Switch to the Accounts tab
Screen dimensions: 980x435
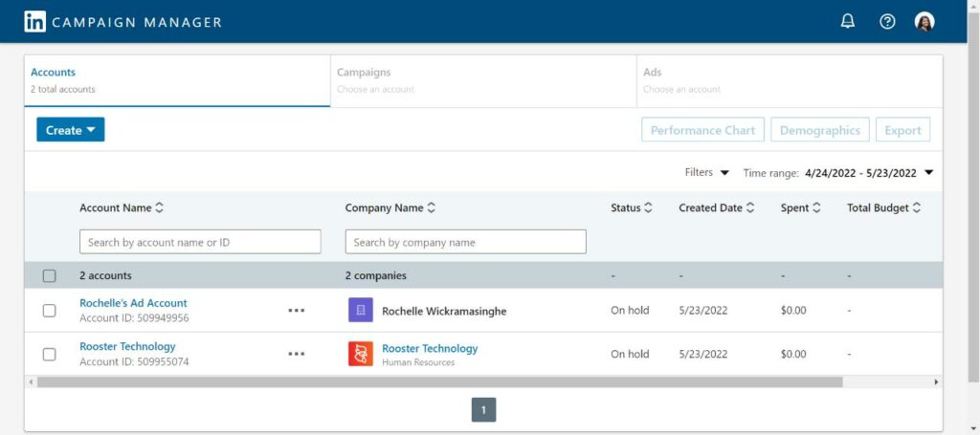177,80
